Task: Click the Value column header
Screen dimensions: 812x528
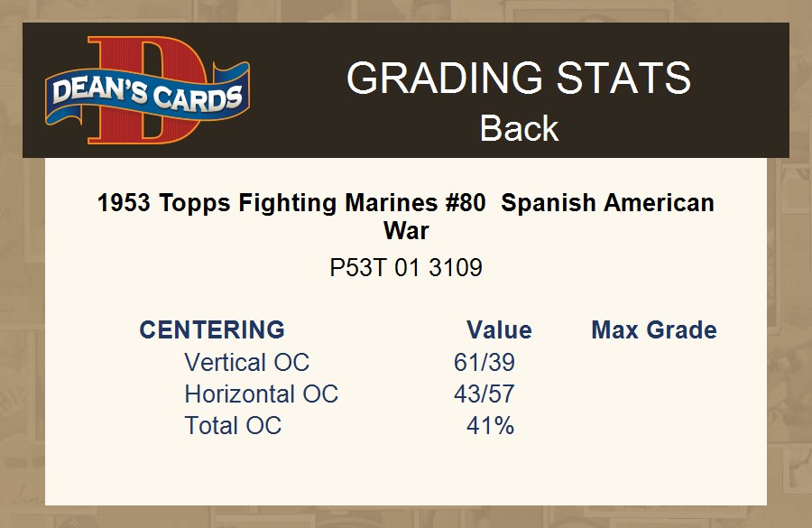Action: coord(499,329)
